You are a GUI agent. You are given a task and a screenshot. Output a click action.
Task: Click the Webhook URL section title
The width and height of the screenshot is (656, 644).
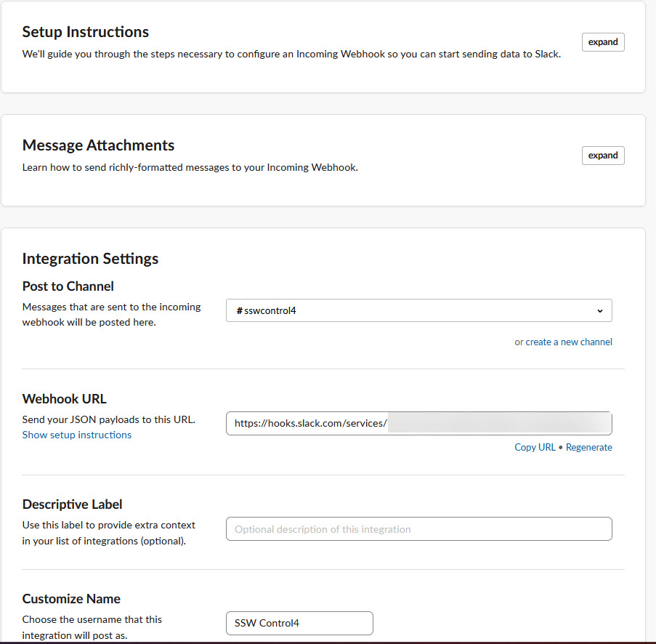tap(65, 399)
